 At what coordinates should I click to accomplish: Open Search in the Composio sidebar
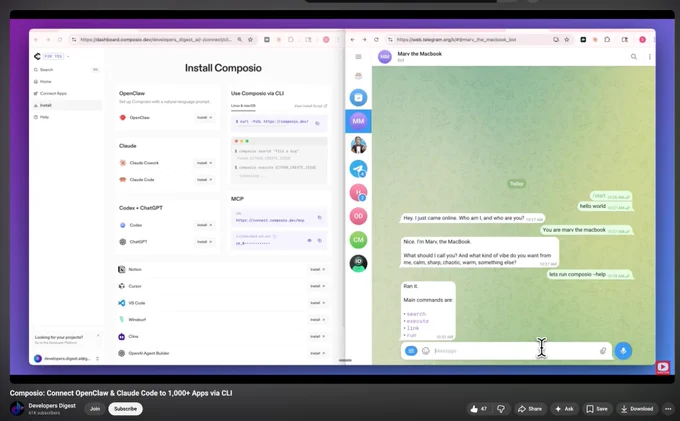pyautogui.click(x=66, y=70)
